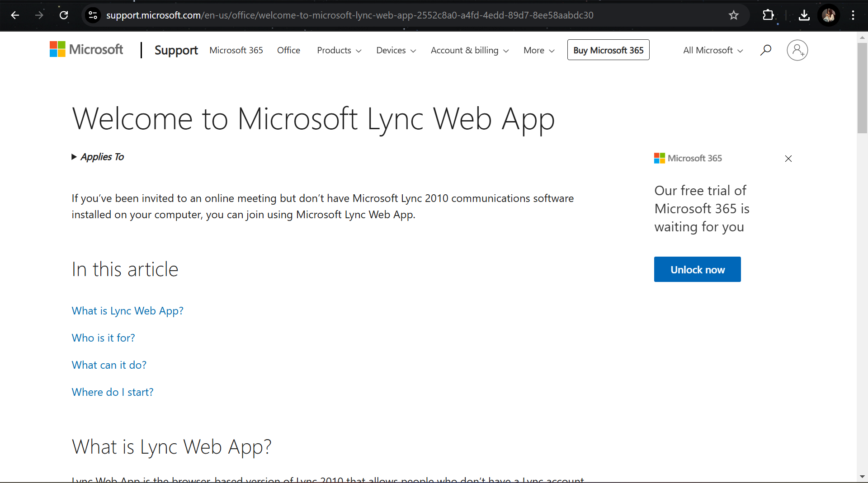Sign in with the account avatar icon
The height and width of the screenshot is (483, 868).
(x=797, y=50)
